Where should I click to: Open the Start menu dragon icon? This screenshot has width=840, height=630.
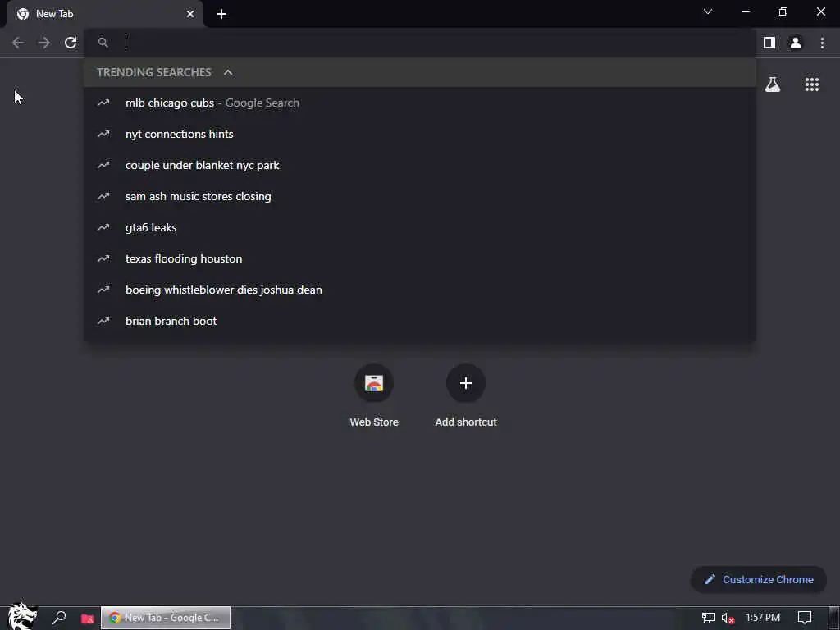(x=22, y=616)
